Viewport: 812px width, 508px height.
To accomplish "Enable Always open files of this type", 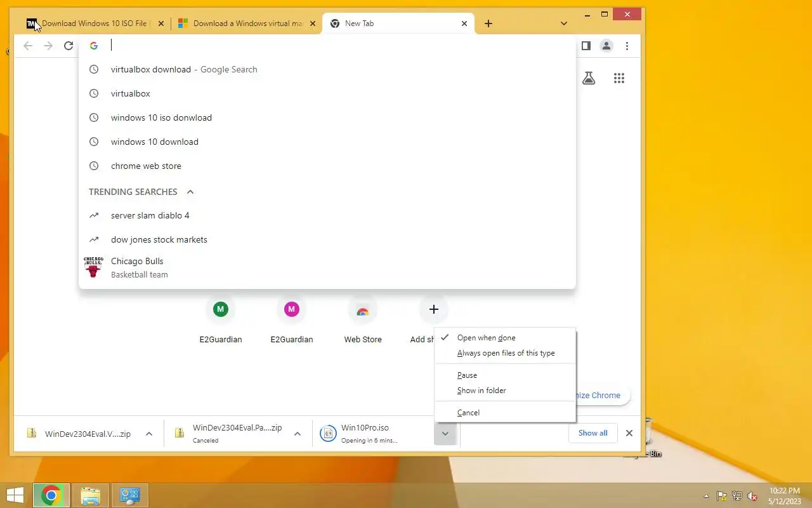I will pyautogui.click(x=506, y=353).
